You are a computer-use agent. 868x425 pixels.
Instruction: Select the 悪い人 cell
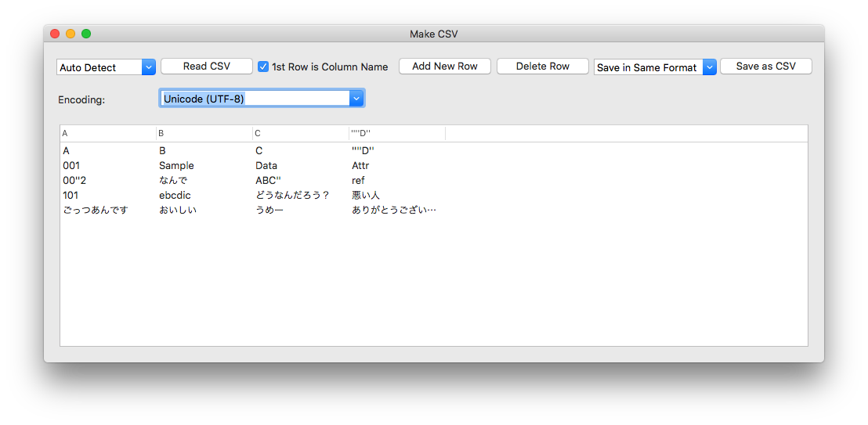(365, 196)
